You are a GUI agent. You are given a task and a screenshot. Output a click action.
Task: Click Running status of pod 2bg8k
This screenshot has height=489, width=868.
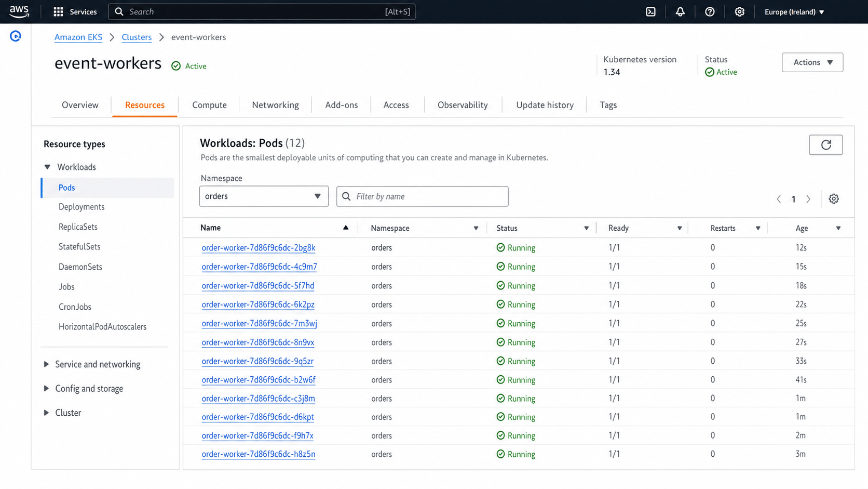coord(516,248)
